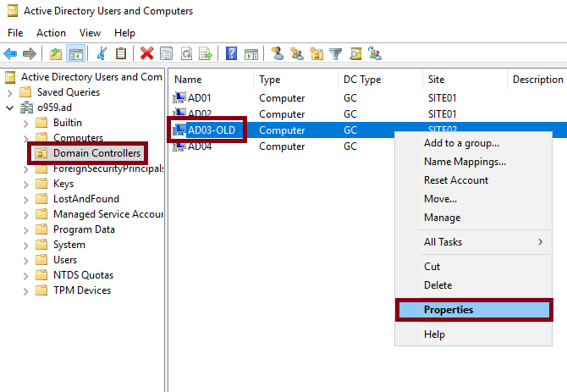This screenshot has width=567, height=392.
Task: Click the Copy clipboard toolbar icon
Action: [121, 54]
